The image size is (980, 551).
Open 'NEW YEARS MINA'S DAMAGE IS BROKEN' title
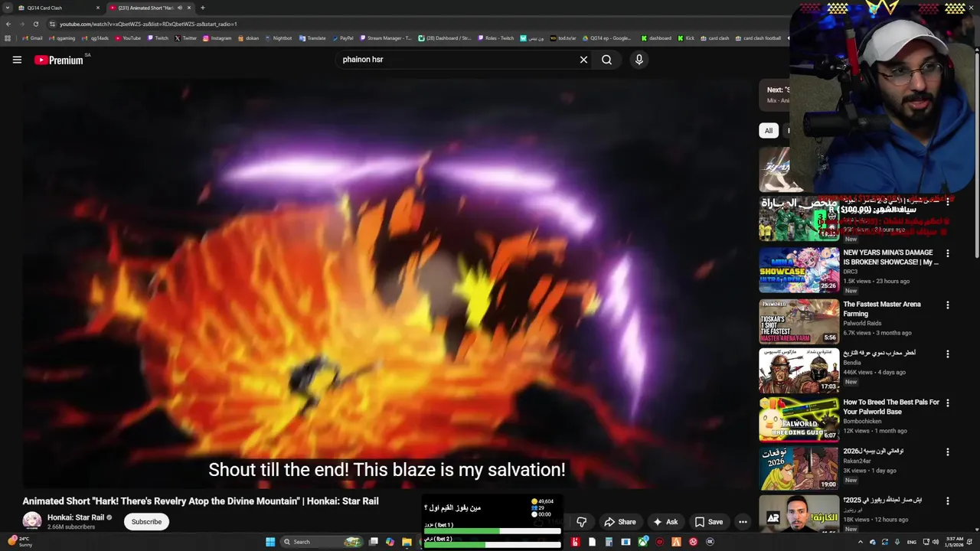click(890, 257)
